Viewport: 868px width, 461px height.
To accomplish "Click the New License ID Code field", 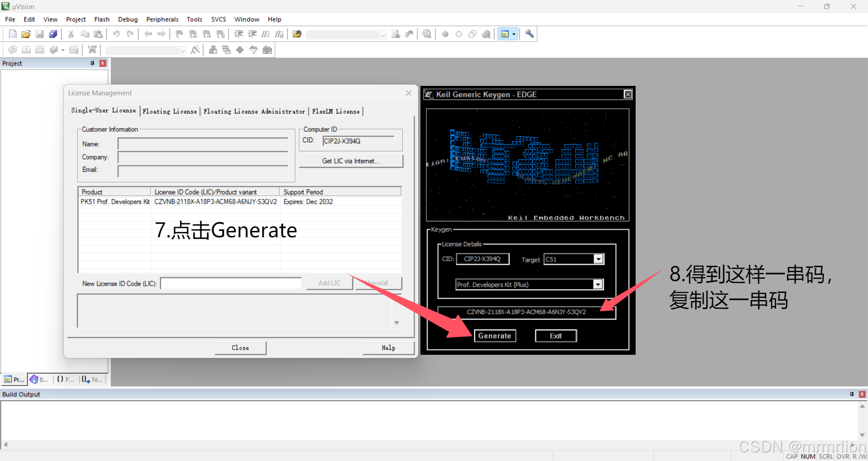I will click(231, 283).
